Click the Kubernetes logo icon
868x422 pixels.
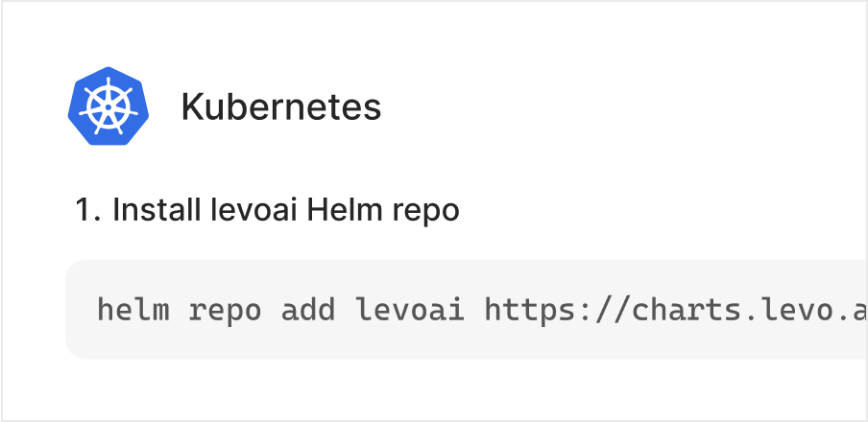pyautogui.click(x=108, y=107)
